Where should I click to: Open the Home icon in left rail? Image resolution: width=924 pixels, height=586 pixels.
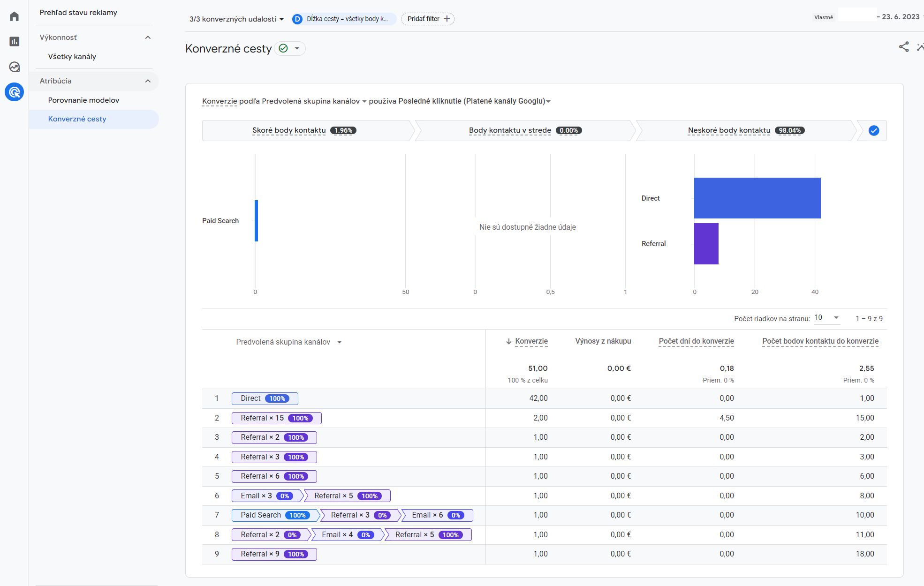click(14, 17)
